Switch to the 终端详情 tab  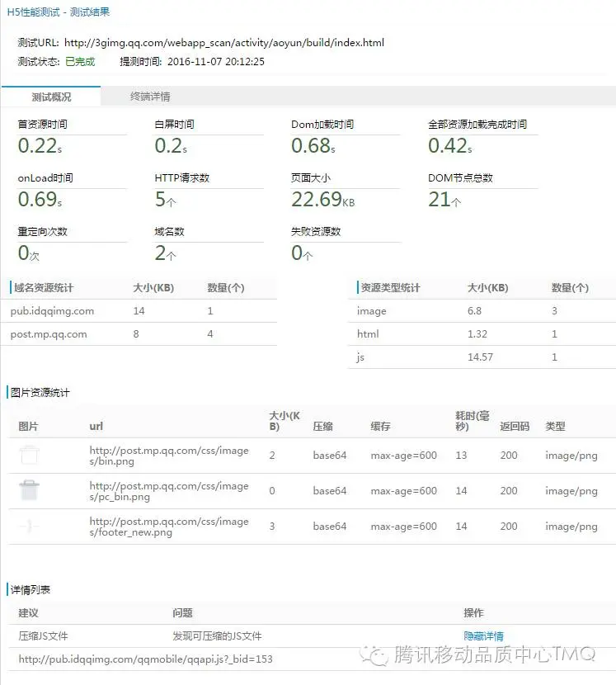(150, 97)
